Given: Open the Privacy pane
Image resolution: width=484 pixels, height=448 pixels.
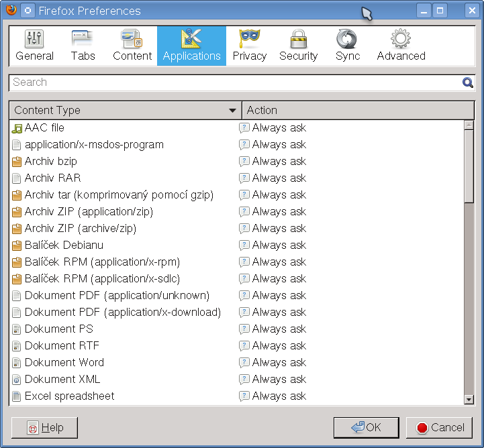Looking at the screenshot, I should coord(250,46).
